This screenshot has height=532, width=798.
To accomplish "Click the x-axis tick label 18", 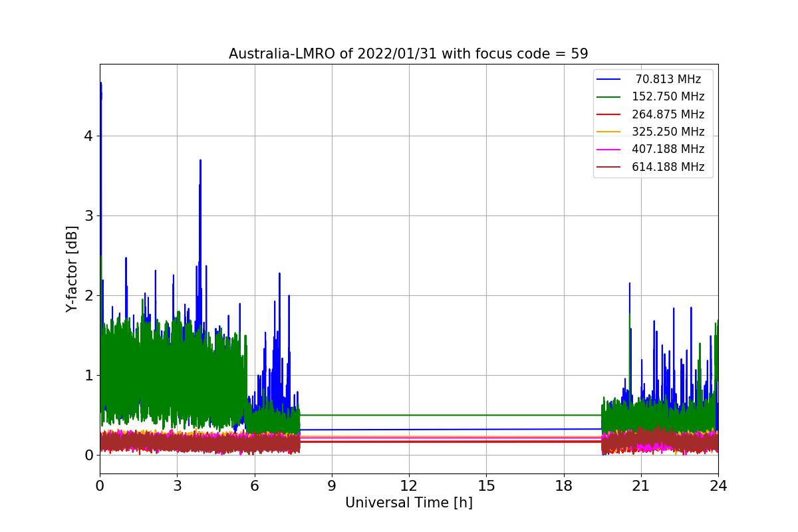I will [x=563, y=486].
